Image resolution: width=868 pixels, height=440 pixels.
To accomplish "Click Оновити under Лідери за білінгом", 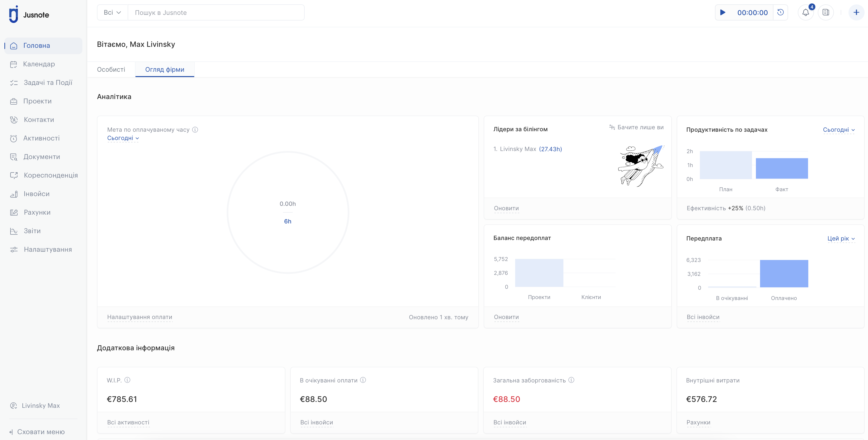I will [506, 208].
